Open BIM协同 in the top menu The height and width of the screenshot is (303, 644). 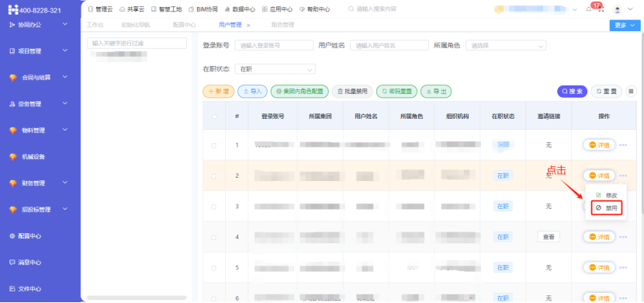pos(203,9)
